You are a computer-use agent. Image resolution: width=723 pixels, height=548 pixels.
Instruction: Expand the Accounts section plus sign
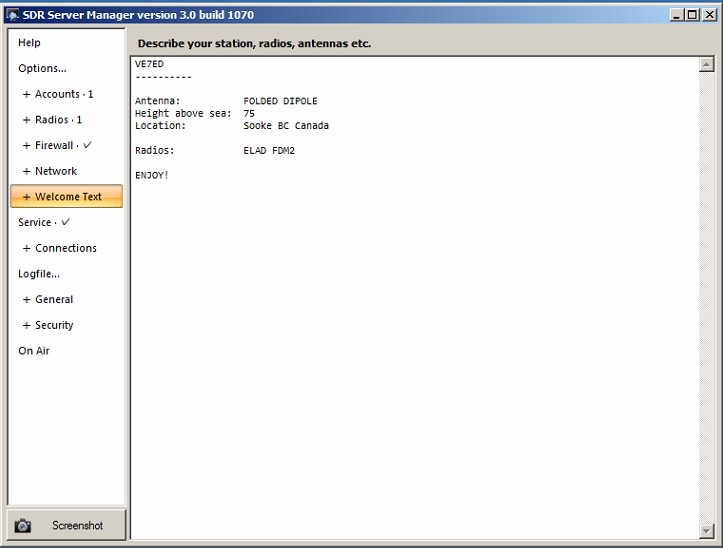[26, 94]
